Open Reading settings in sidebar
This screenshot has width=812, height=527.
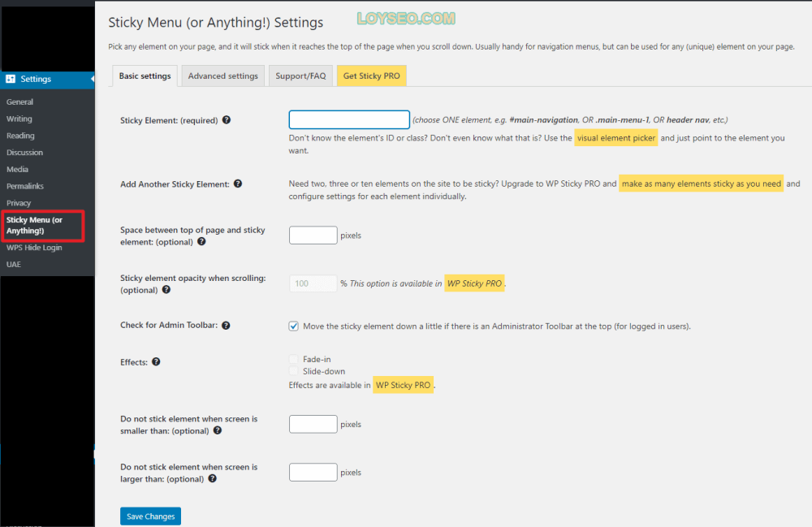click(x=21, y=136)
